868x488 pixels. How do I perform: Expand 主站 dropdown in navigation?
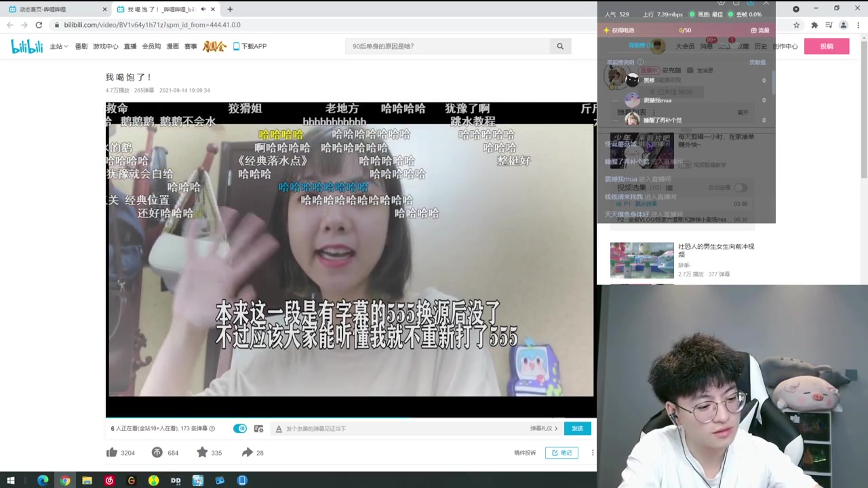pyautogui.click(x=58, y=46)
